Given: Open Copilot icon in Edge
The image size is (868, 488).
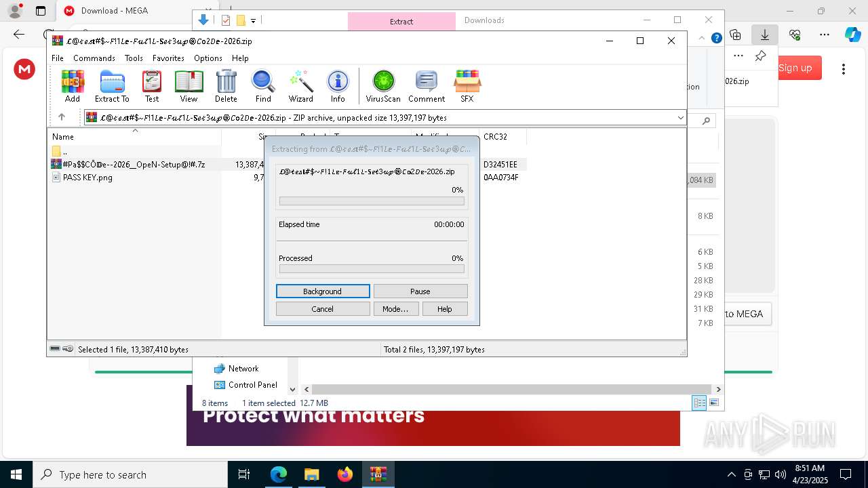Looking at the screenshot, I should (x=852, y=35).
